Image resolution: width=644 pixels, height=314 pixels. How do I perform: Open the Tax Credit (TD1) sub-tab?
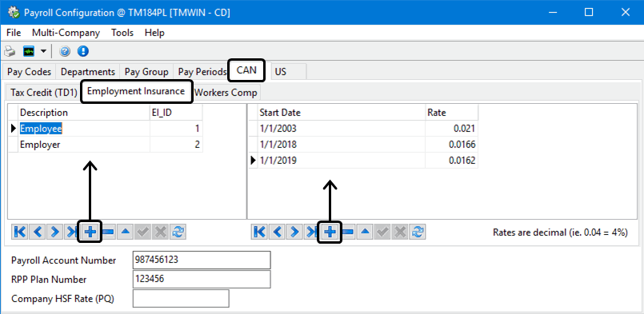(x=43, y=93)
